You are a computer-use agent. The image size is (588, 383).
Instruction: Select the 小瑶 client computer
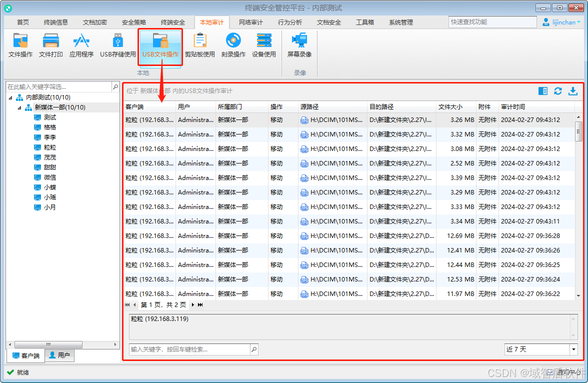click(45, 197)
